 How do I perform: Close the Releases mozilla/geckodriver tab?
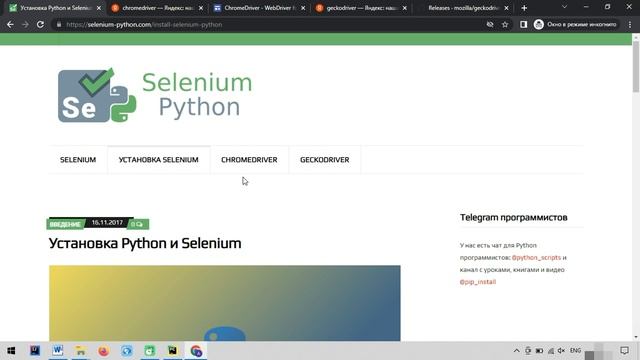click(x=507, y=8)
